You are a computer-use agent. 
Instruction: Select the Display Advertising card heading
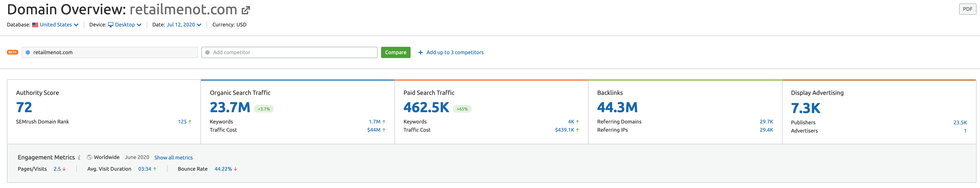[817, 93]
